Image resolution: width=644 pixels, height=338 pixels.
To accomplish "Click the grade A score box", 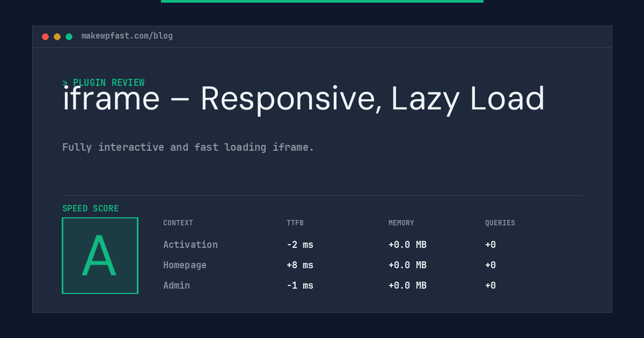I will coord(100,255).
